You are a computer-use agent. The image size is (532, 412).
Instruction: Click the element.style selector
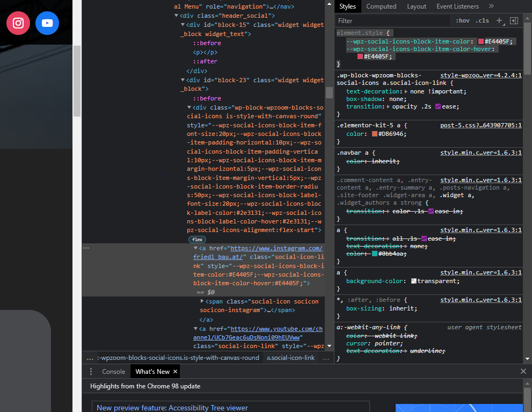(360, 33)
